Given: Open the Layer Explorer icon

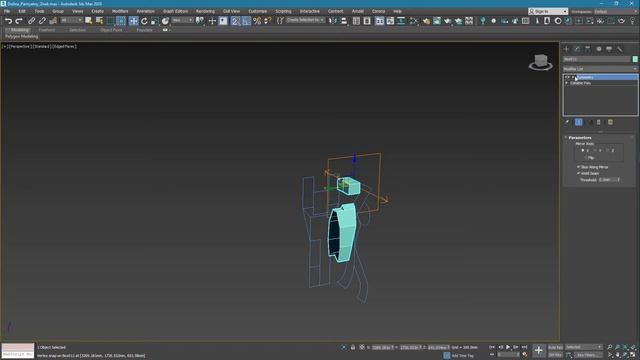Looking at the screenshot, I should [x=367, y=21].
